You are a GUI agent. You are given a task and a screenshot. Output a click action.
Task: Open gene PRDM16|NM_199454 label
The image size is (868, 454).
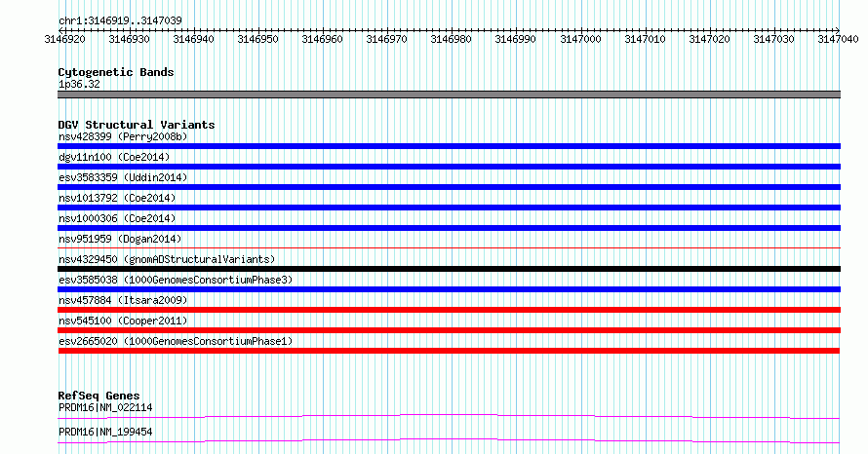tap(105, 432)
